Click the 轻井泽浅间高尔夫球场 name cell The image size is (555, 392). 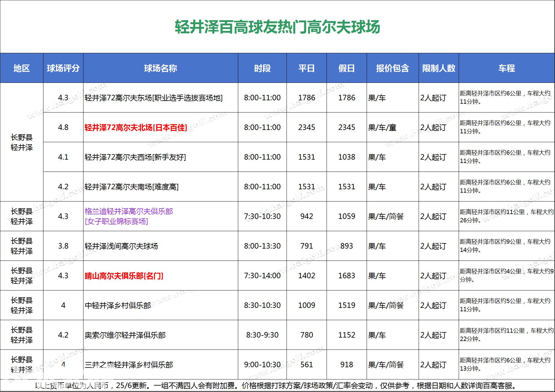tap(121, 246)
